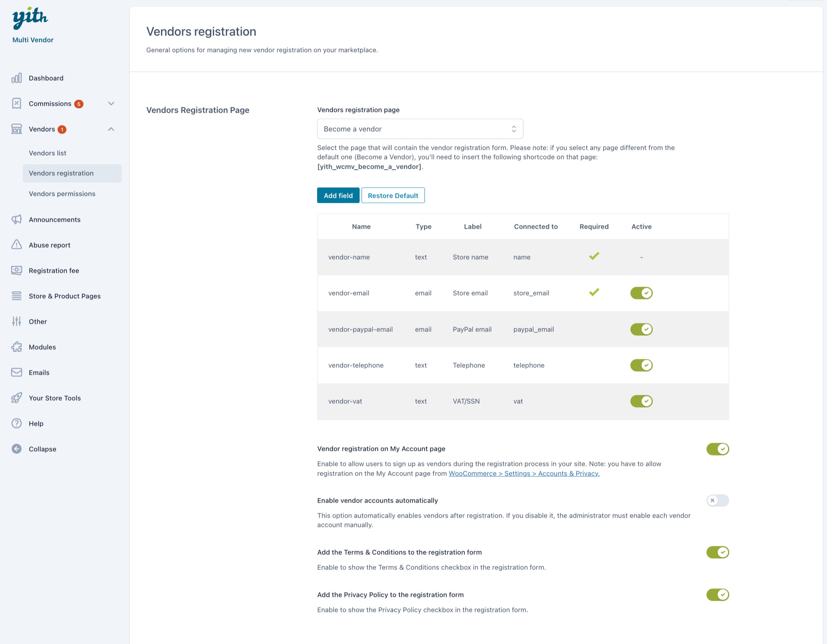Open Vendors list submenu item
Viewport: 827px width, 644px height.
coord(48,153)
